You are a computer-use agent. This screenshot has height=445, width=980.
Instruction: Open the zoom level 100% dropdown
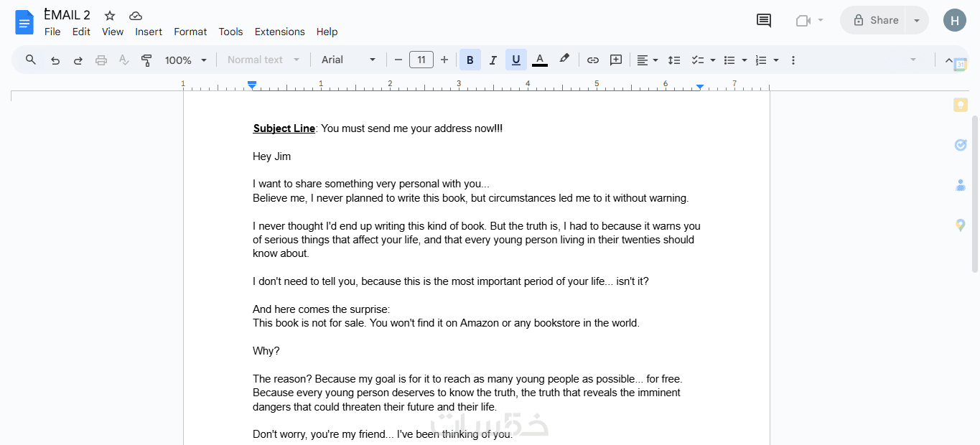click(x=186, y=60)
